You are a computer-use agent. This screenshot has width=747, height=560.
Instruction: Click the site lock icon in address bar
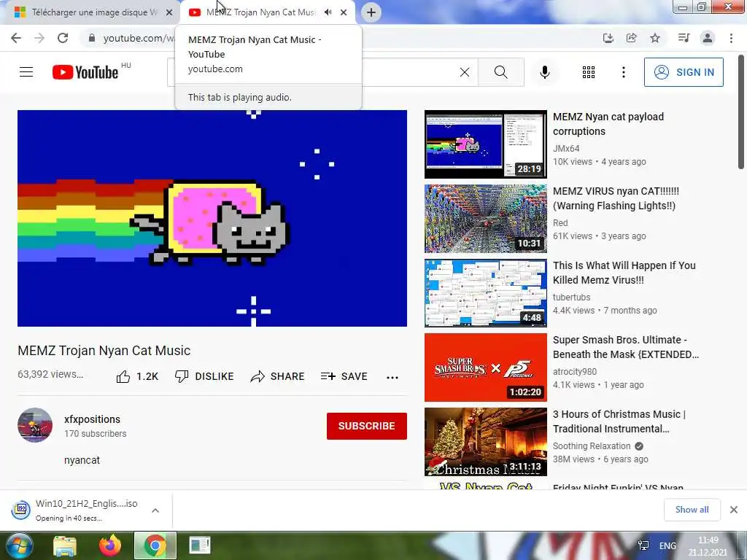92,38
